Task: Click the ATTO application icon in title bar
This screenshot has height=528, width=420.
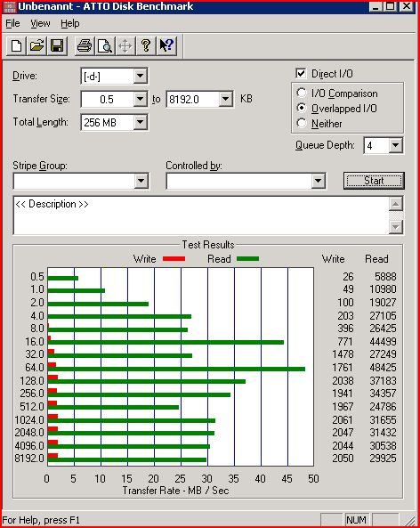Action: tap(9, 7)
